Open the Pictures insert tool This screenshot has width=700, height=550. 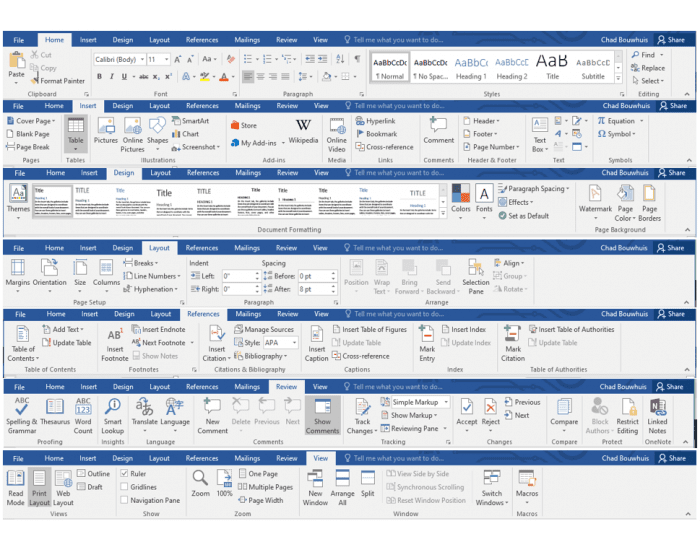click(106, 131)
